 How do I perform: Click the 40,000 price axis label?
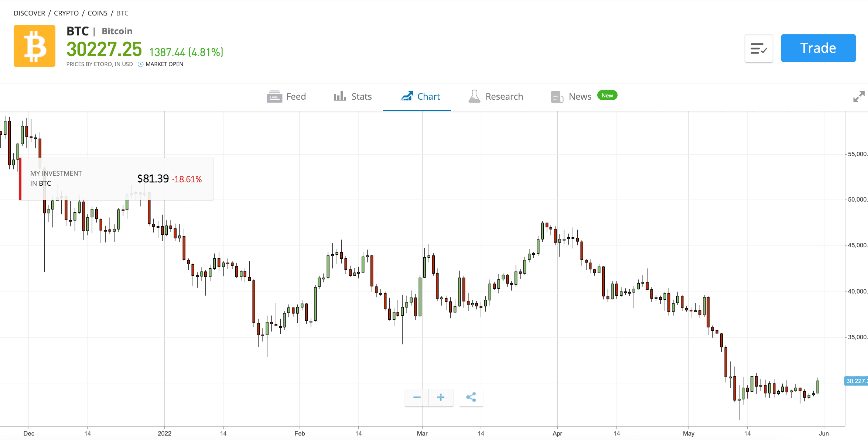coord(858,291)
